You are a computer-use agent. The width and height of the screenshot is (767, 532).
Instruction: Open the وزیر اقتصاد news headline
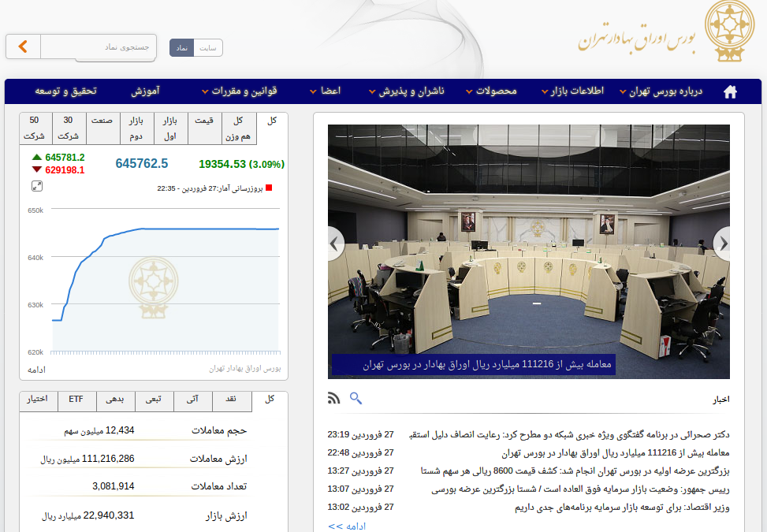pyautogui.click(x=622, y=508)
